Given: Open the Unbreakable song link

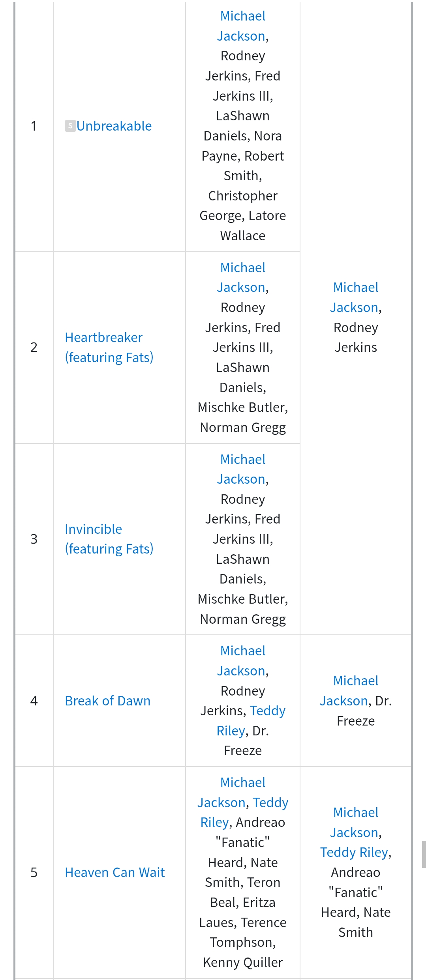Looking at the screenshot, I should pos(114,126).
